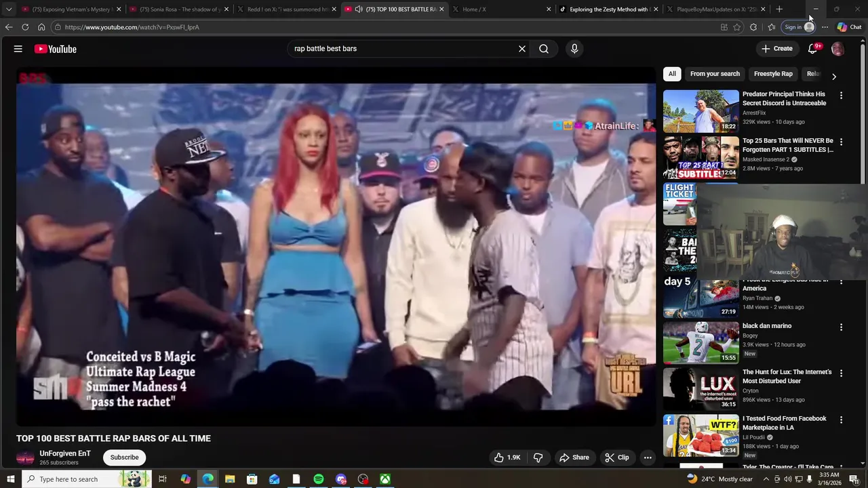Screen dimensions: 868x488
Task: Open Task View on the taskbar
Action: 163,479
